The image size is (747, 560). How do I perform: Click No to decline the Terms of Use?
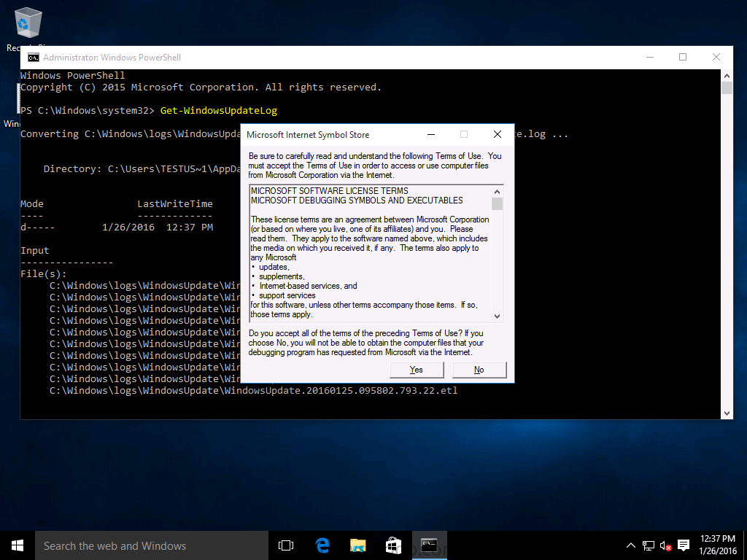tap(479, 370)
